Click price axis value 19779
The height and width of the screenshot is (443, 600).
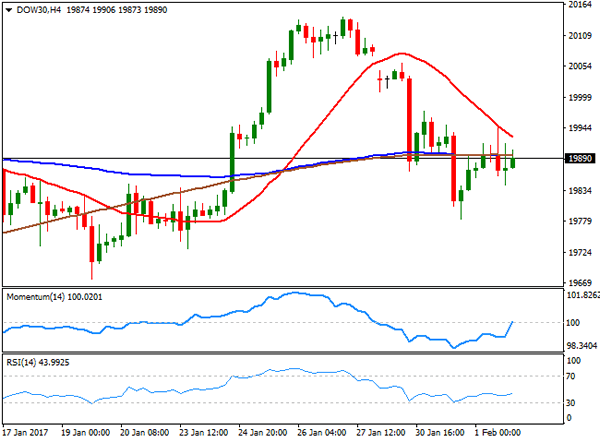[x=580, y=222]
